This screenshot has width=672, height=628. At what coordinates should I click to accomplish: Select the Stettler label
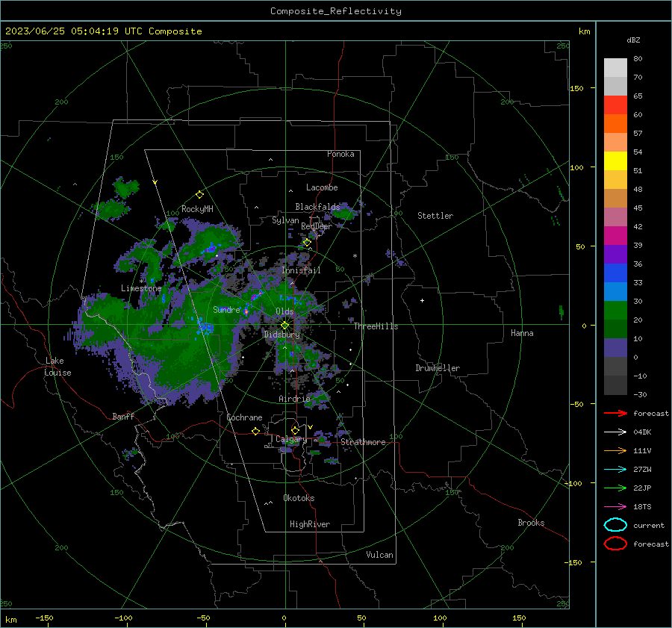click(435, 216)
